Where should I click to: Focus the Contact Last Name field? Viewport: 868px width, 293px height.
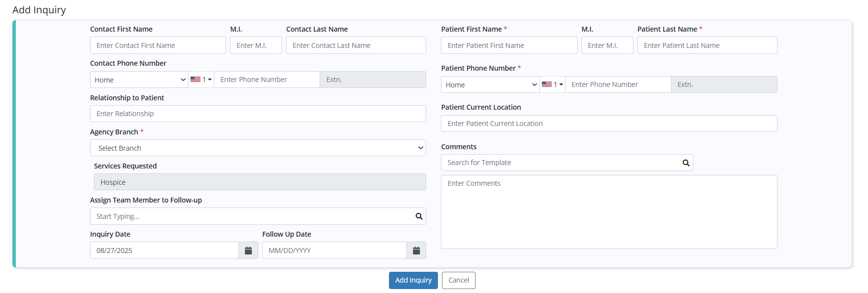coord(356,45)
